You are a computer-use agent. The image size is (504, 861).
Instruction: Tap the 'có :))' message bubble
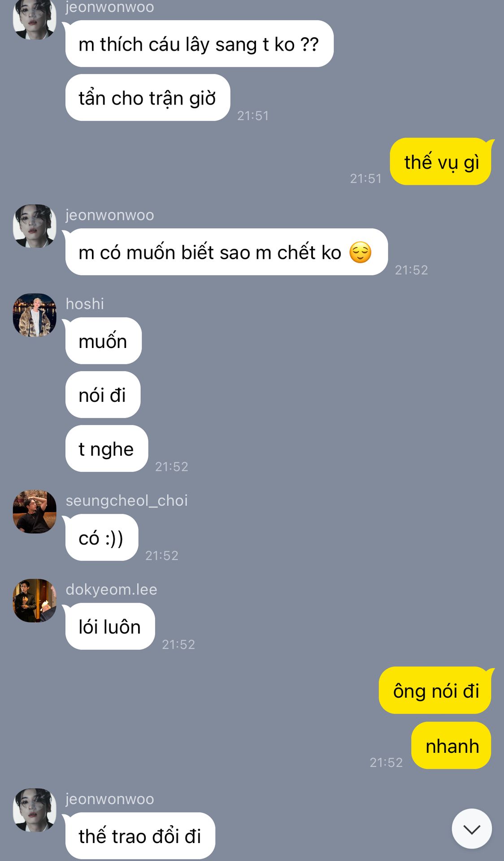pos(101,537)
